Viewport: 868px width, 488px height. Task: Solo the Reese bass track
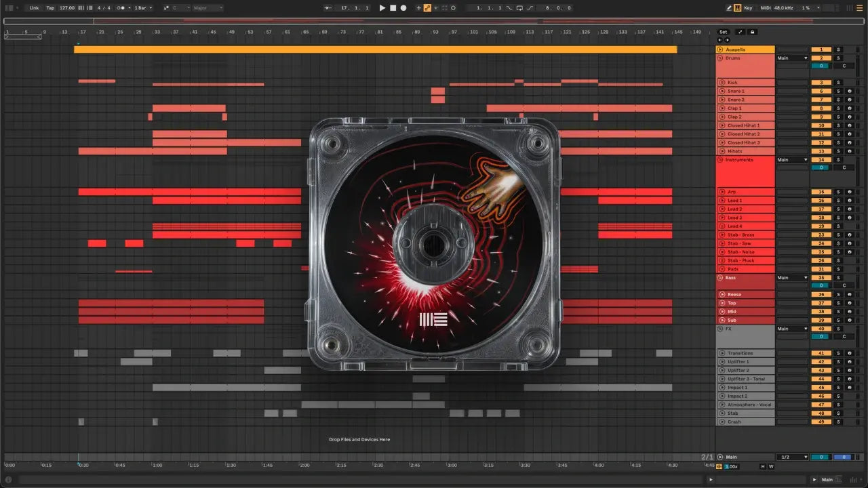click(838, 295)
